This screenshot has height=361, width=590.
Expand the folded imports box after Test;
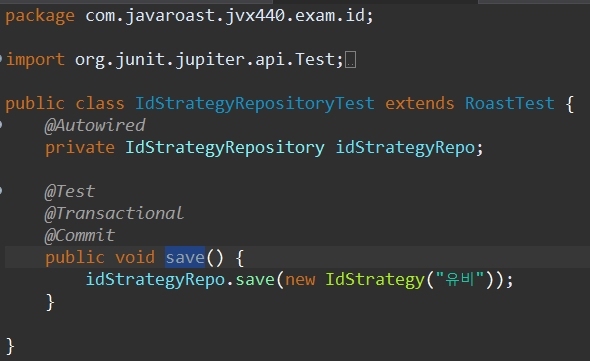[350, 60]
